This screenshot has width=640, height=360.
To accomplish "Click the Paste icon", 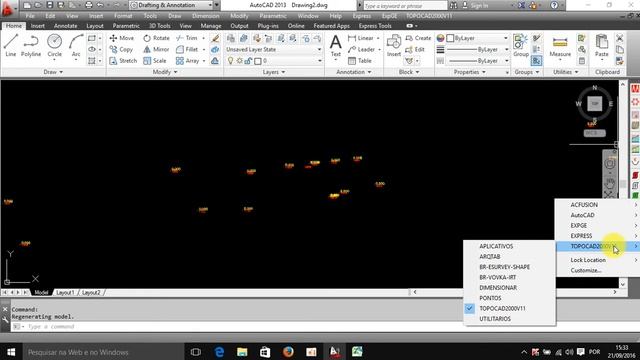I will point(602,45).
